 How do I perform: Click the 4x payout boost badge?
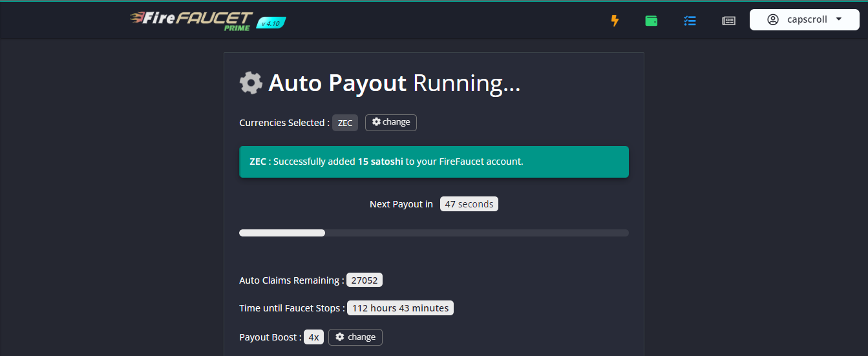pyautogui.click(x=313, y=337)
